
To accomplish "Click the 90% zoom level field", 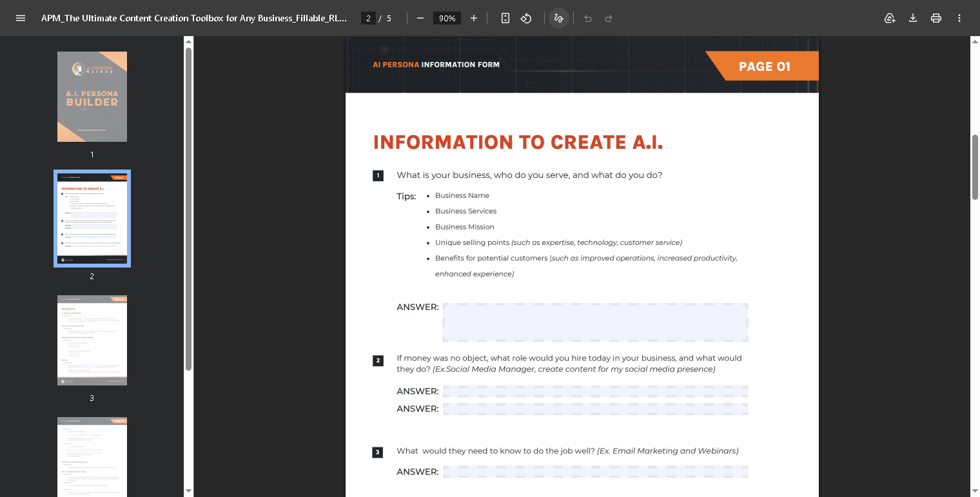I will pos(447,18).
